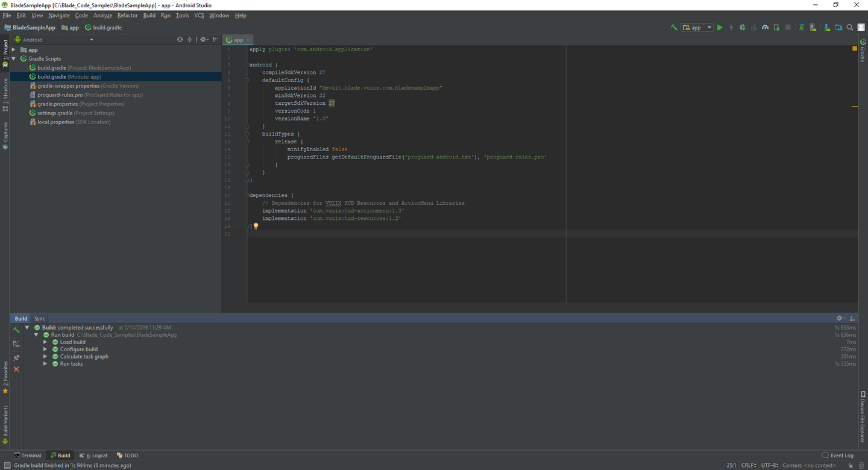Screen dimensions: 868x470
Task: Click the Search Everywhere magnifier icon
Action: coord(850,28)
